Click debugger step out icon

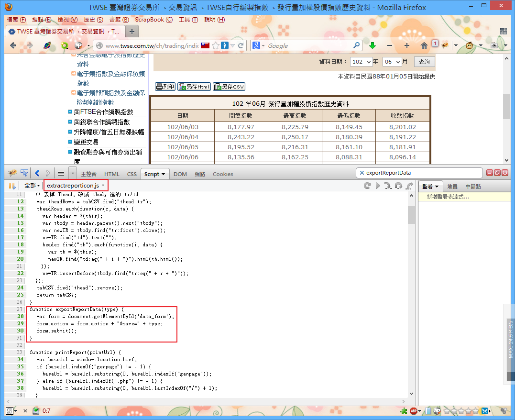(x=409, y=186)
